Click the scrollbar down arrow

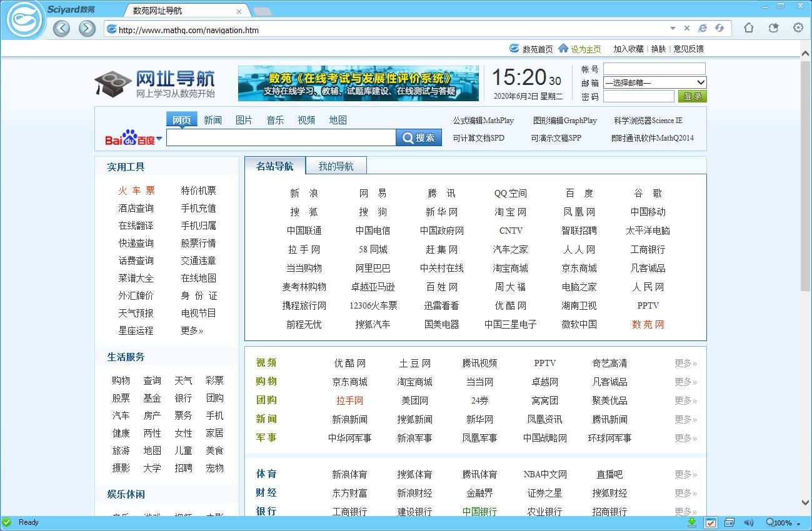point(806,501)
